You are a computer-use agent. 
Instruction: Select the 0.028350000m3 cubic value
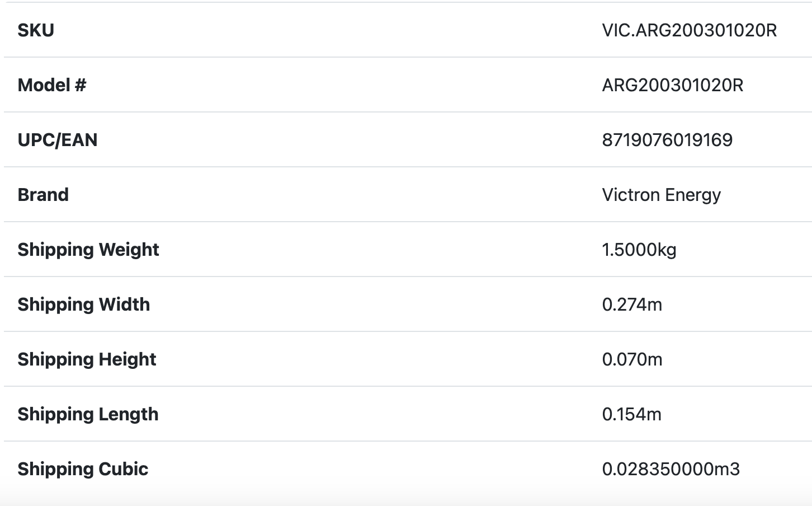click(x=671, y=469)
